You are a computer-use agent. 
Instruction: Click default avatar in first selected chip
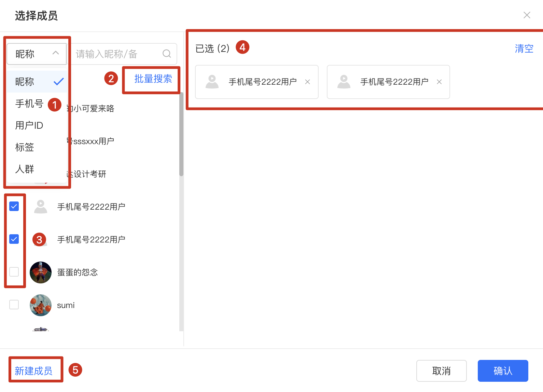pos(212,82)
